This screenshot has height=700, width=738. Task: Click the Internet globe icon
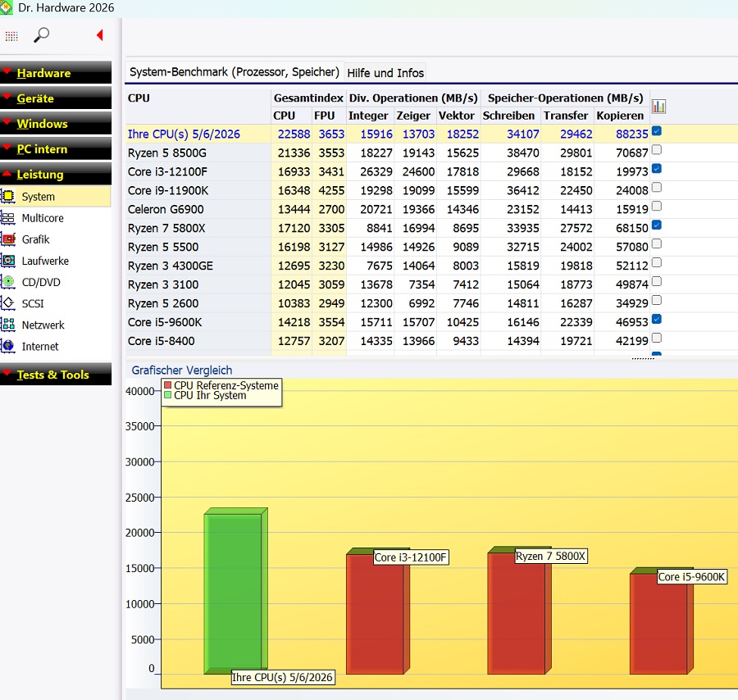pyautogui.click(x=8, y=346)
